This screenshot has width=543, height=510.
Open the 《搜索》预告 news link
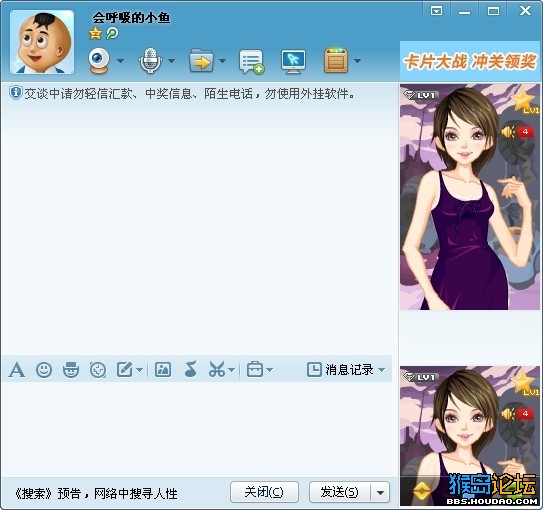96,493
